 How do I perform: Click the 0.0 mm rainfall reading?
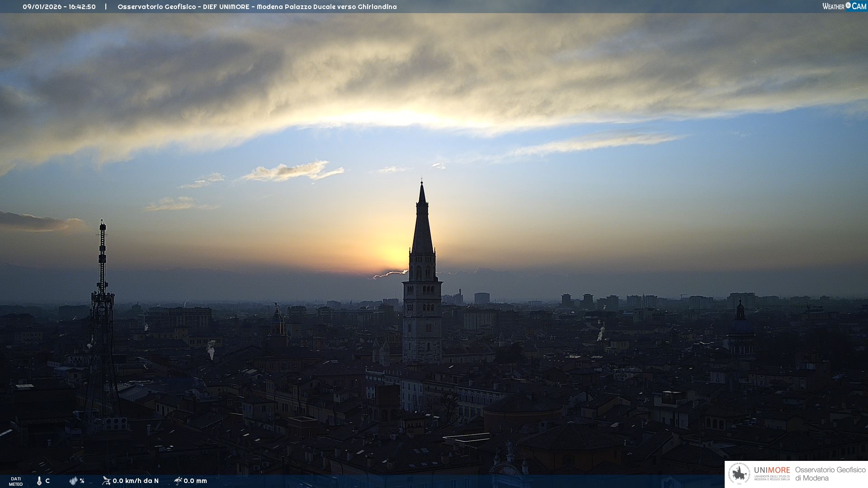click(195, 481)
